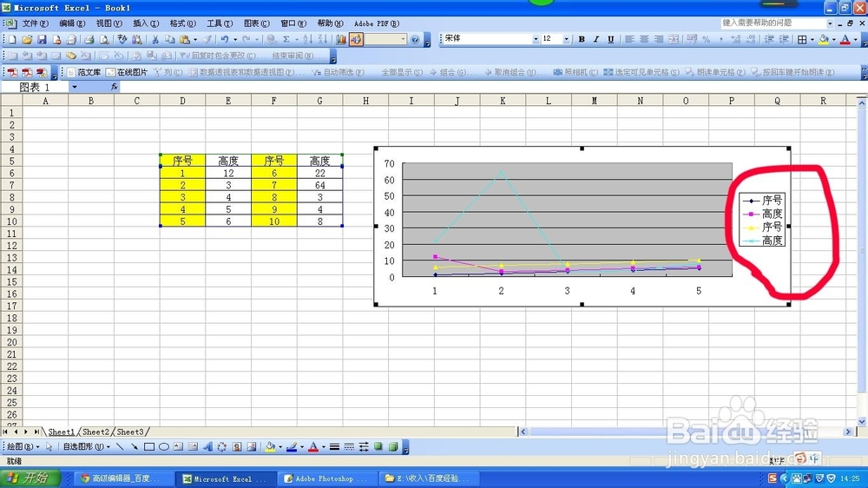Open Excel help question mark icon
The height and width of the screenshot is (488, 868).
[415, 39]
